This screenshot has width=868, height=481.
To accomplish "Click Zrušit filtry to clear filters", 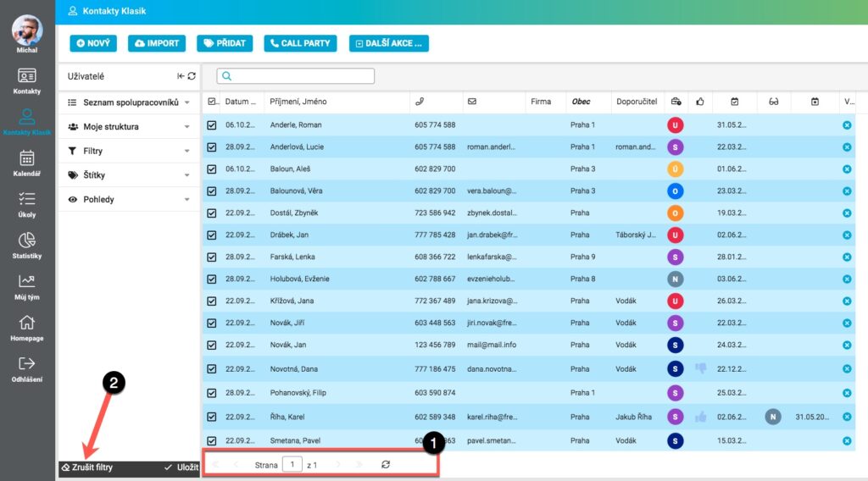I will pyautogui.click(x=87, y=467).
